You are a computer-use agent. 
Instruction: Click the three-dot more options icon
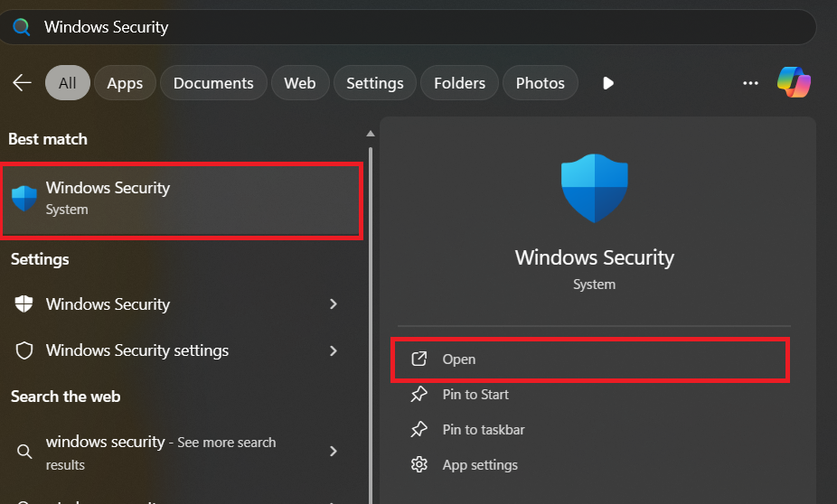[750, 83]
